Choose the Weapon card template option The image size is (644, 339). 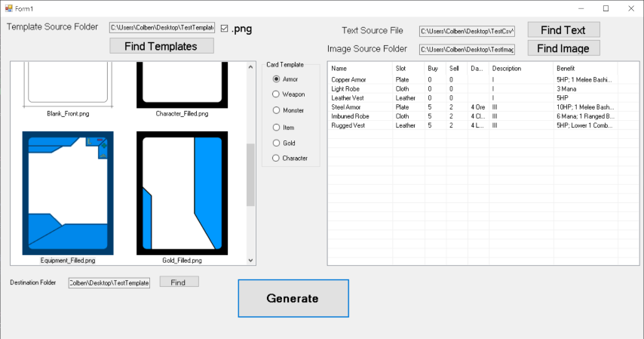coord(277,95)
